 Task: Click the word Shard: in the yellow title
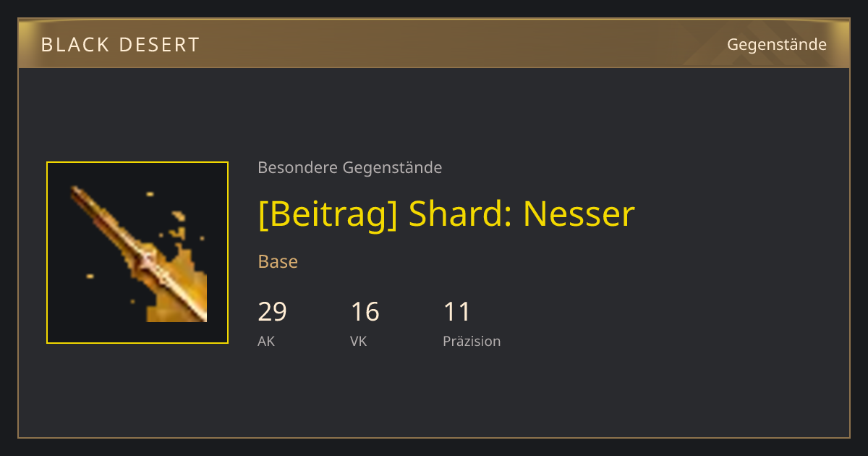(x=460, y=214)
